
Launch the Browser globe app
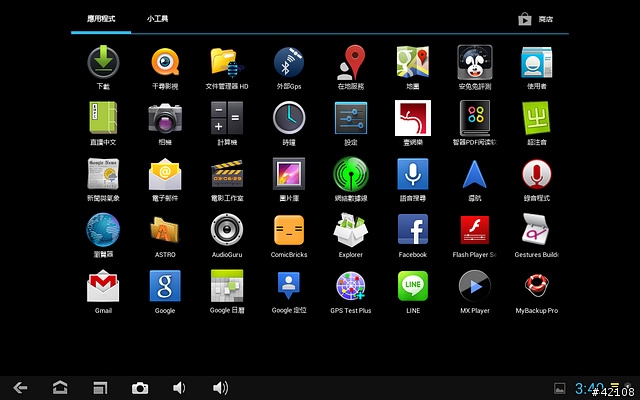pyautogui.click(x=103, y=230)
